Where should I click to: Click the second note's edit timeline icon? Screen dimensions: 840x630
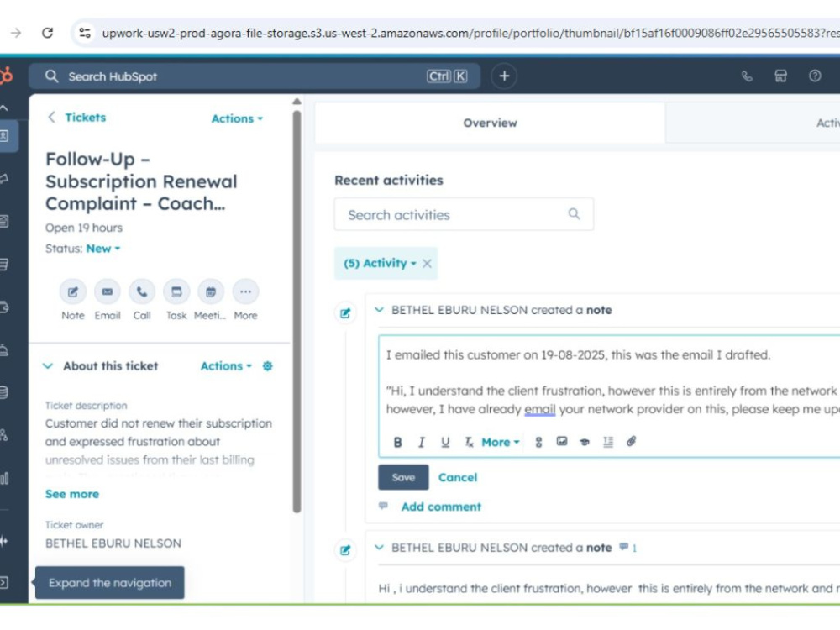[345, 550]
